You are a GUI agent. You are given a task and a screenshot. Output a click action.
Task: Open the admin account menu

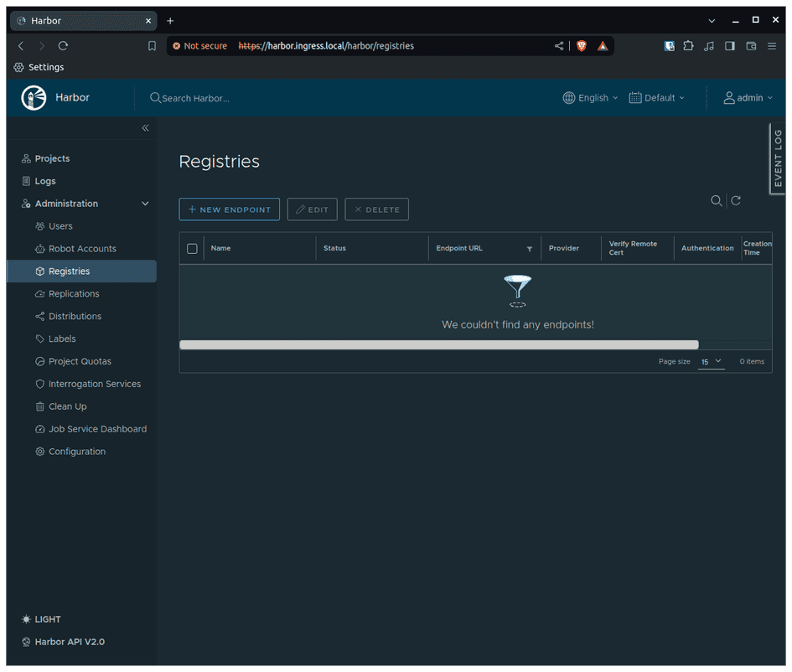pyautogui.click(x=748, y=97)
